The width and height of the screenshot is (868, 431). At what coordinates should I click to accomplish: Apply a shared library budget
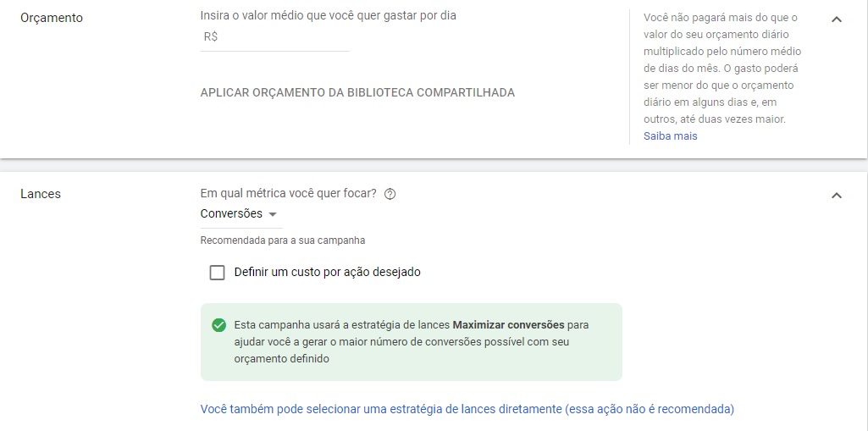[357, 93]
